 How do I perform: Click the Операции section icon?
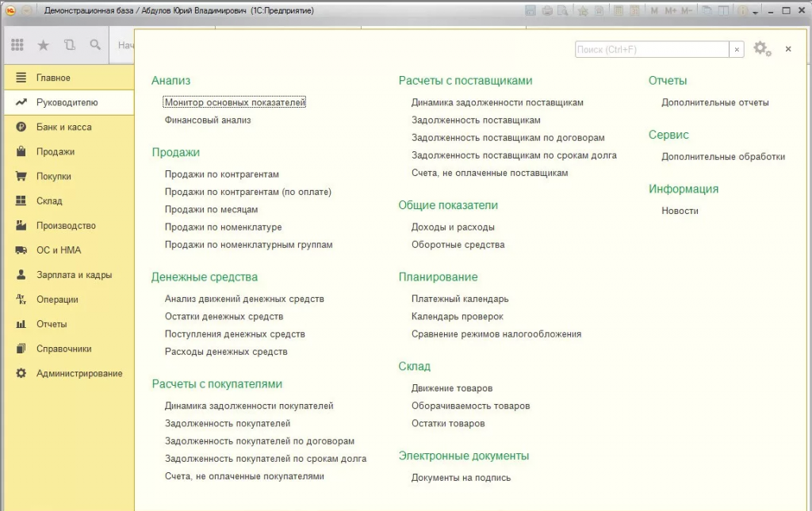click(x=21, y=299)
